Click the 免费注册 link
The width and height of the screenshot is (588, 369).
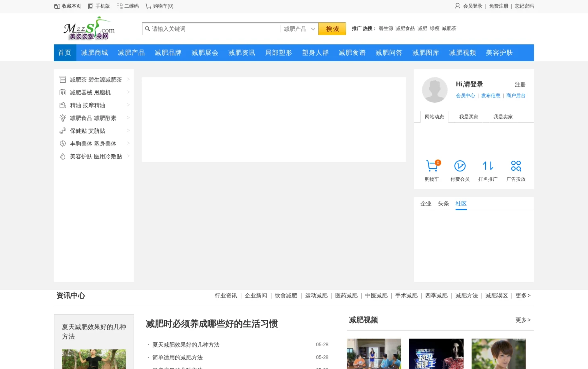(499, 6)
